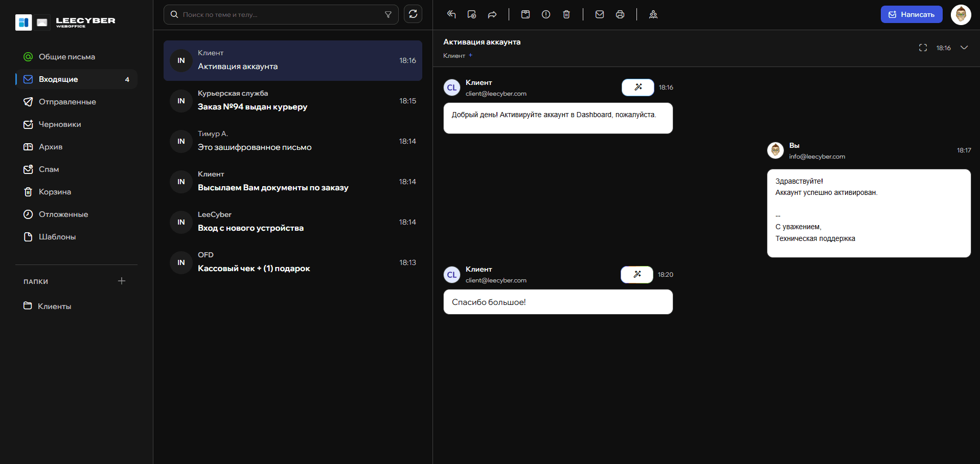Go to Отправленные folder
Image resolution: width=980 pixels, height=464 pixels.
67,102
